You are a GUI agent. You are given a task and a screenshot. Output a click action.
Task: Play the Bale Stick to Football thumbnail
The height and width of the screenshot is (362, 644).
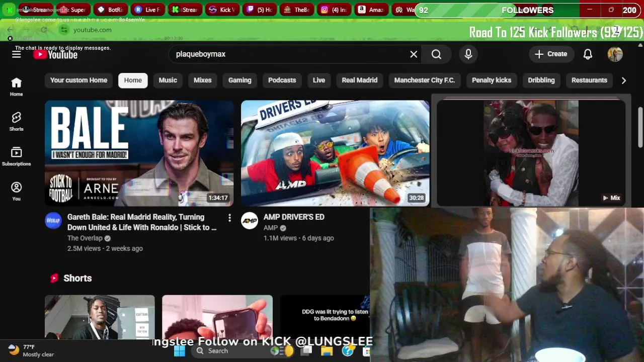tap(139, 153)
